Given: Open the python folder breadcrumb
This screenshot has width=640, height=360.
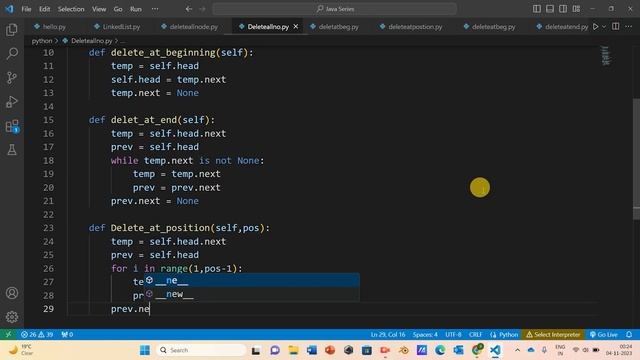Looking at the screenshot, I should click(42, 41).
